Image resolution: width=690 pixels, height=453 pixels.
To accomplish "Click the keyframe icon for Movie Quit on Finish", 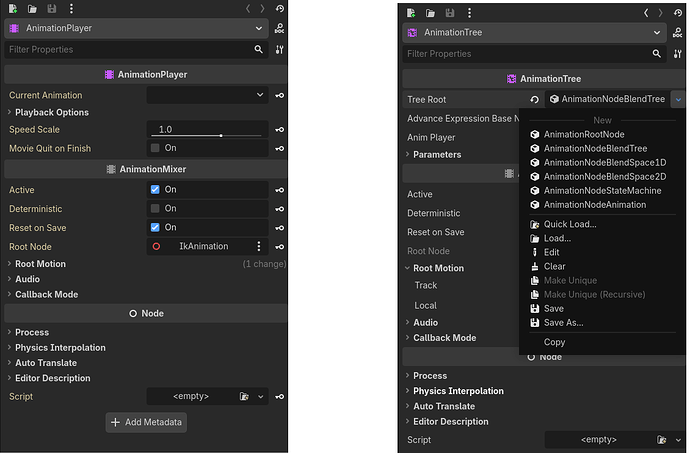I will point(280,148).
